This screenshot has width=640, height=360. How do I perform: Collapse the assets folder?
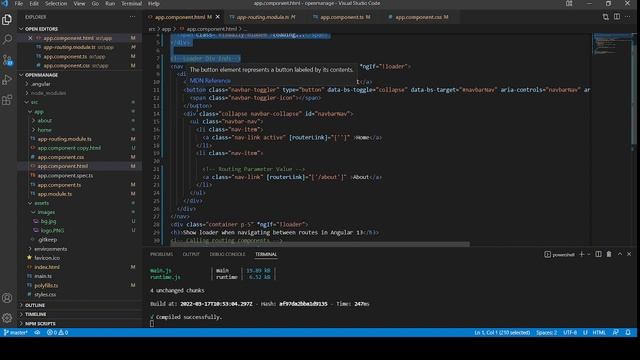tap(41, 203)
